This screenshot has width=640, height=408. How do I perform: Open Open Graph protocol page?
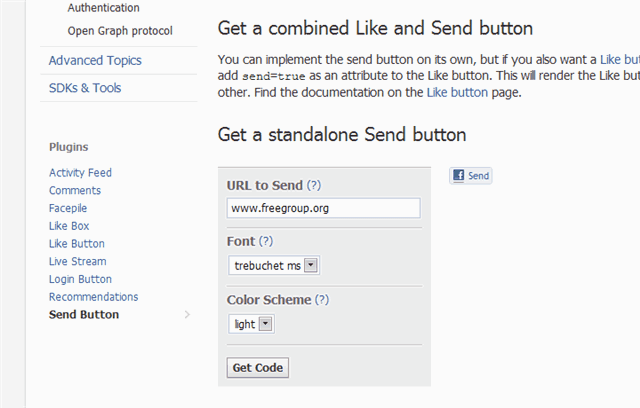120,31
